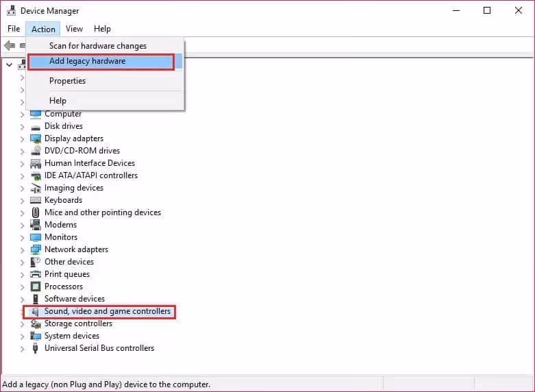Expand the Mice and other pointing devices node
The image size is (535, 392).
pos(22,212)
